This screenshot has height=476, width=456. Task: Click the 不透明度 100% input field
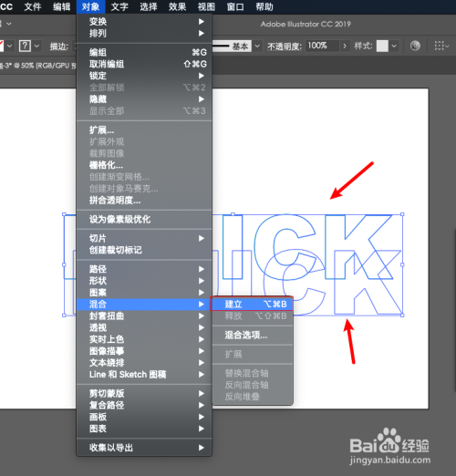pos(322,46)
